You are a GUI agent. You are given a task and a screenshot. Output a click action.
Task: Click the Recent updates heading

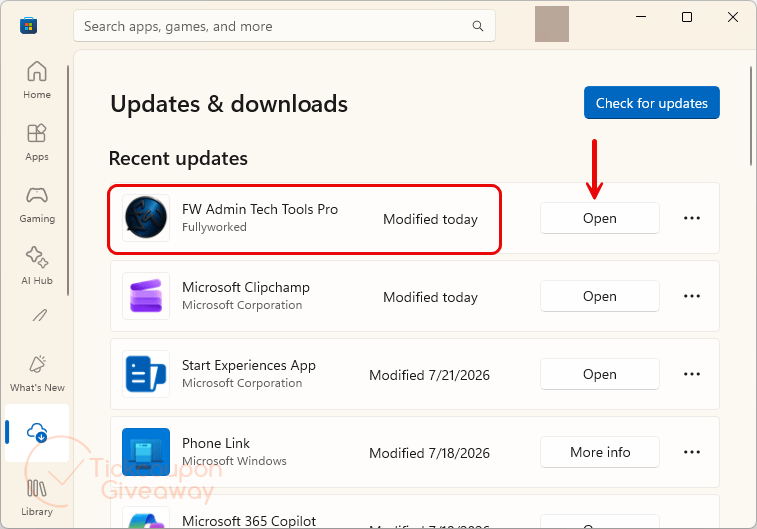point(178,158)
